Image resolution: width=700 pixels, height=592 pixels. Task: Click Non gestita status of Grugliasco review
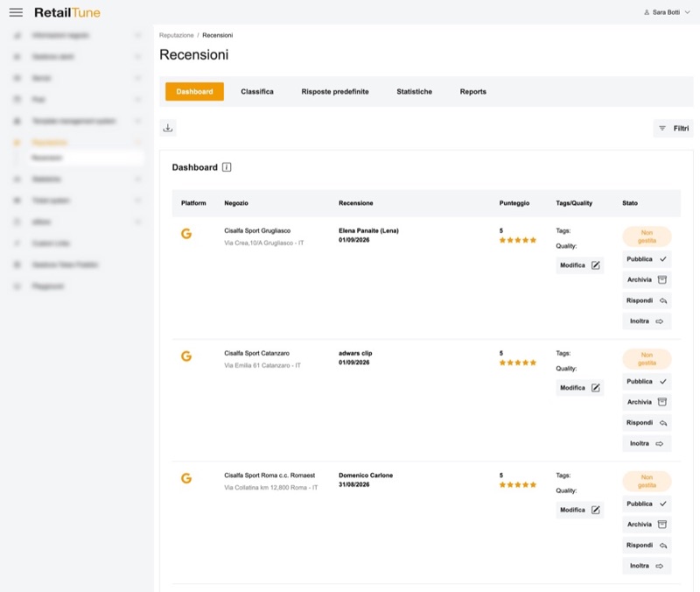[647, 236]
